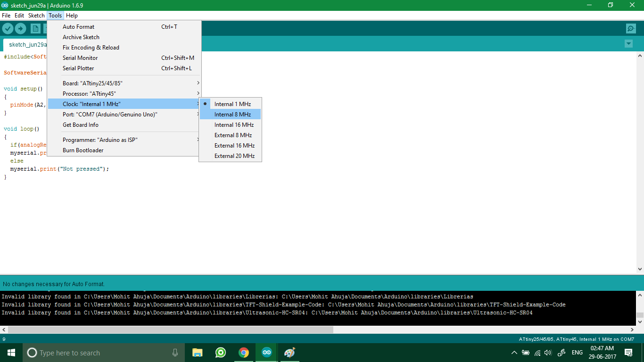This screenshot has height=362, width=644.
Task: Launch Chrome from the taskbar
Action: pyautogui.click(x=243, y=353)
